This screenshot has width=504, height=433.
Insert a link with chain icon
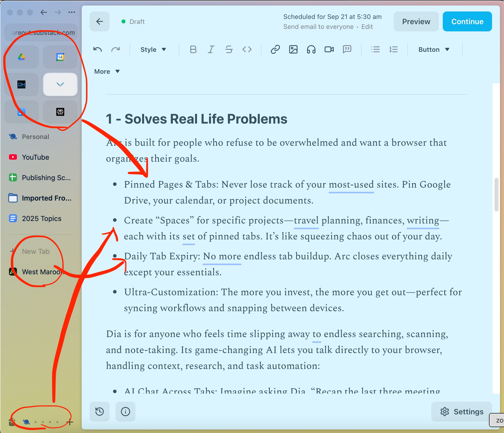coord(275,50)
